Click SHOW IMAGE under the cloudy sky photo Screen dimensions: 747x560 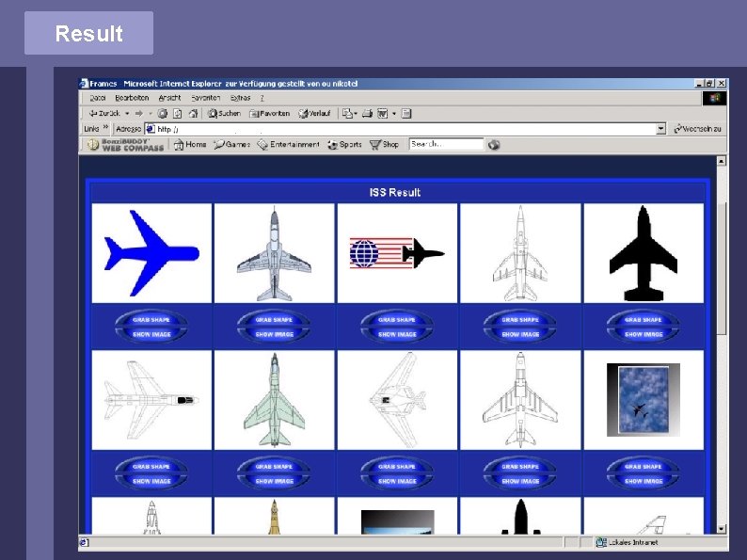click(x=644, y=481)
